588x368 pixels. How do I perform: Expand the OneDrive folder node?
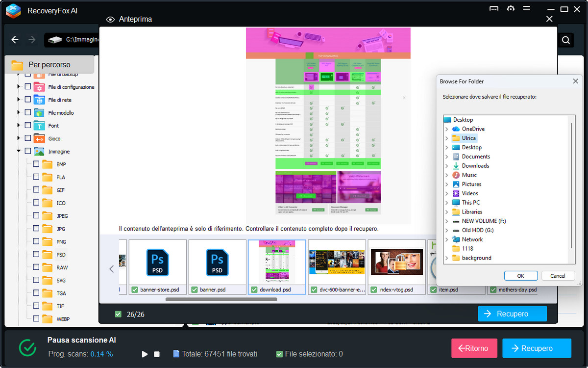(x=446, y=129)
